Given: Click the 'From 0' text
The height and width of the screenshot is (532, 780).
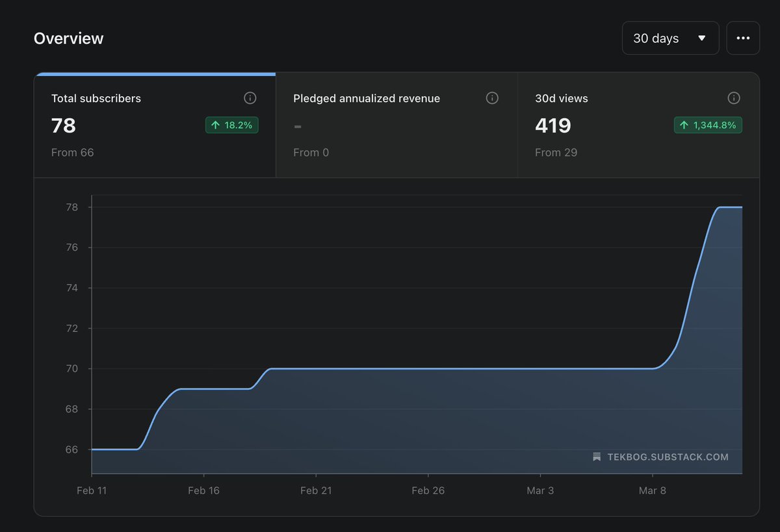Looking at the screenshot, I should click(x=311, y=153).
